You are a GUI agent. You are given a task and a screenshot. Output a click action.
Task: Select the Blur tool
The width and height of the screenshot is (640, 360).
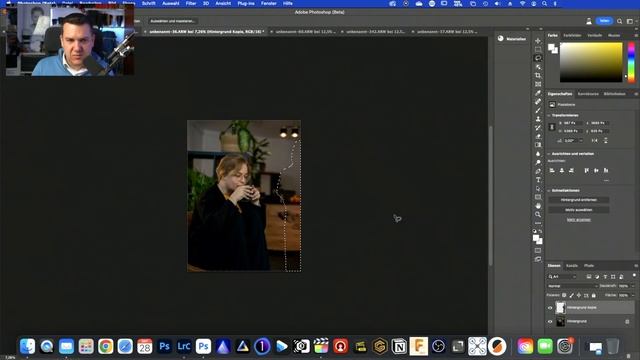point(538,154)
